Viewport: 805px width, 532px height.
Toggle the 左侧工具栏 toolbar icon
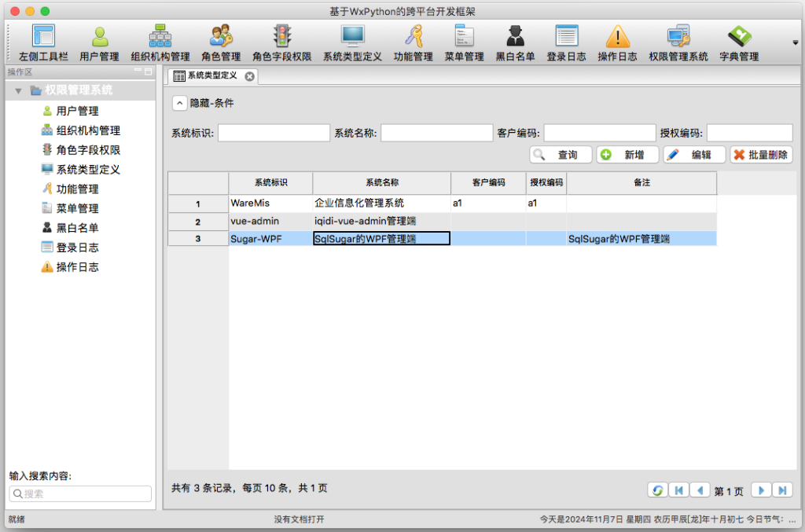pyautogui.click(x=44, y=42)
